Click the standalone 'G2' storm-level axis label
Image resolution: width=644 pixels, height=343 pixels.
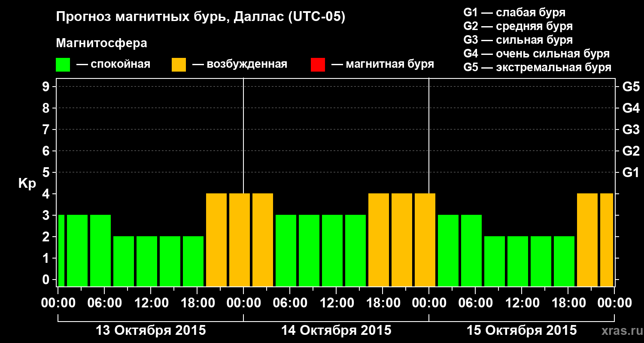pos(631,151)
